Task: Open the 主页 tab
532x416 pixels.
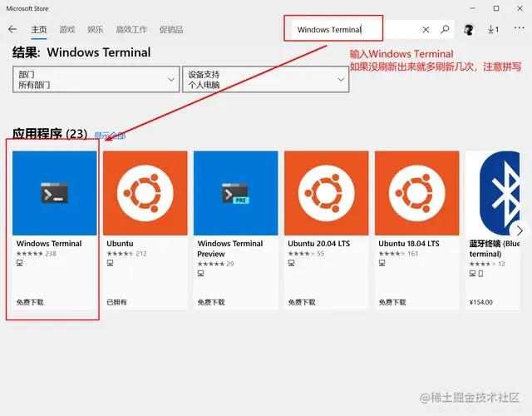Action: point(39,30)
